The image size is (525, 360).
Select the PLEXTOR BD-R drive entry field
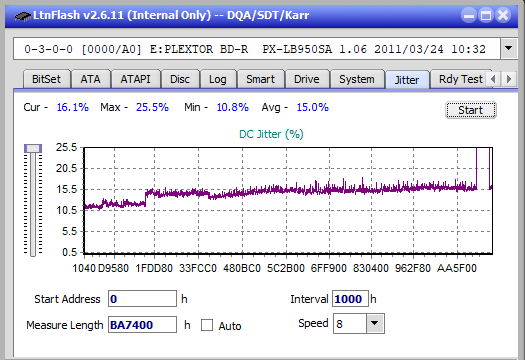coord(257,49)
